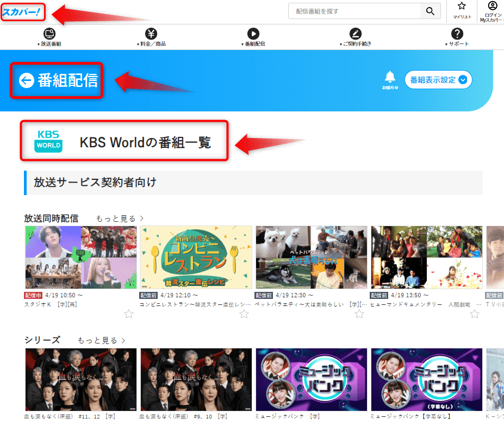Open the コンビニレストラン thumbnail
This screenshot has height=431, width=504.
pos(196,257)
